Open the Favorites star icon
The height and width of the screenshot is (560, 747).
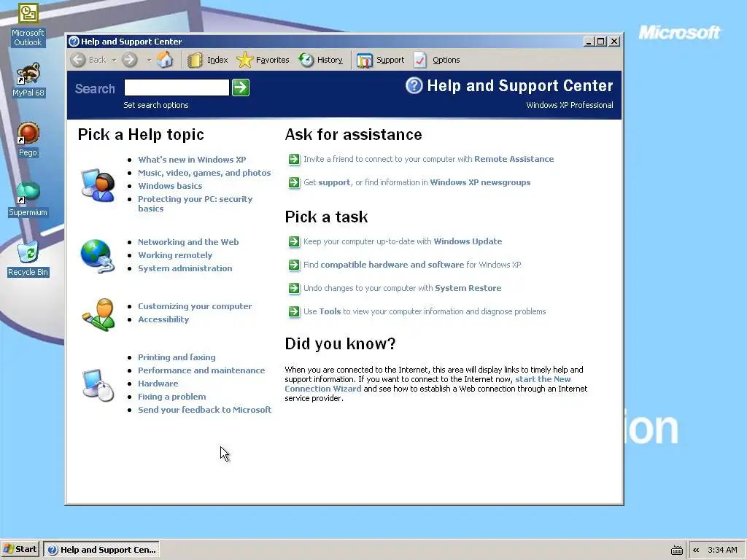[x=244, y=60]
